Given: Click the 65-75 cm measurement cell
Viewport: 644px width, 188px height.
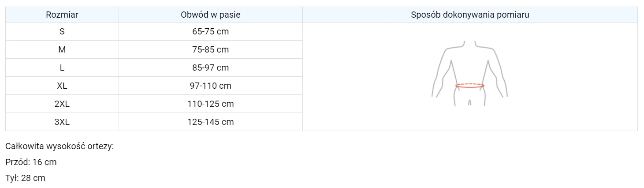Looking at the screenshot, I should [x=211, y=32].
